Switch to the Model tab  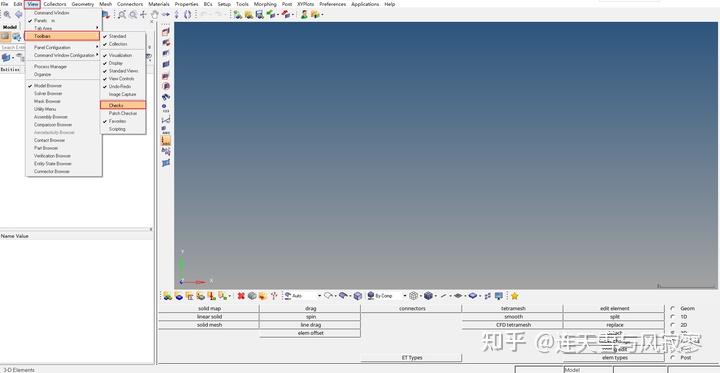[x=10, y=27]
